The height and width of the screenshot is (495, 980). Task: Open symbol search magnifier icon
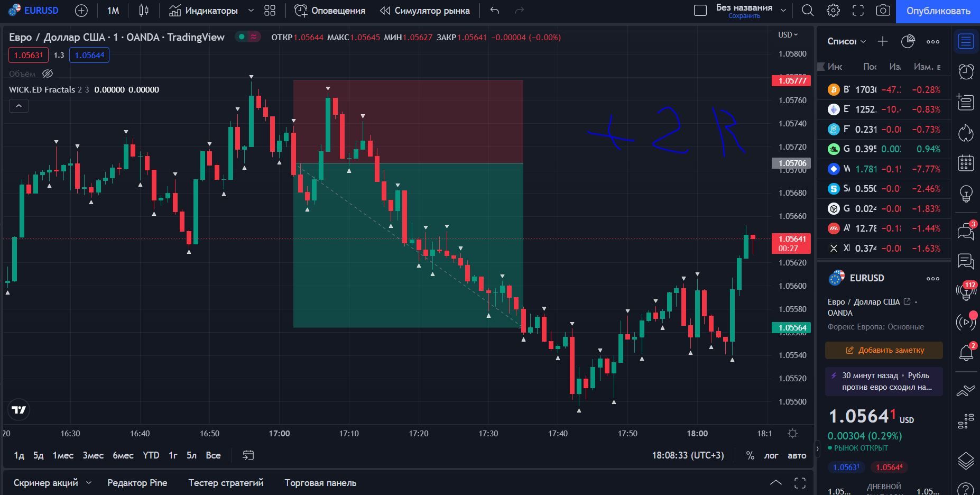[x=808, y=11]
